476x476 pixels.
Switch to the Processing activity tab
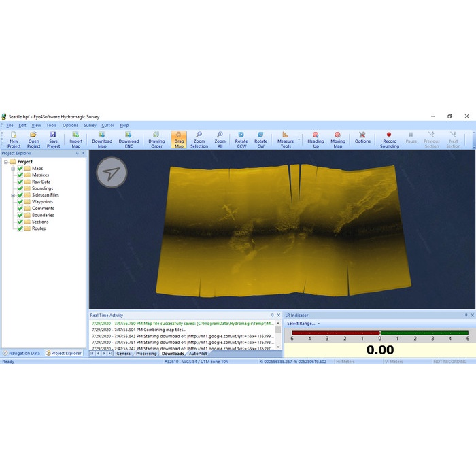tap(146, 354)
